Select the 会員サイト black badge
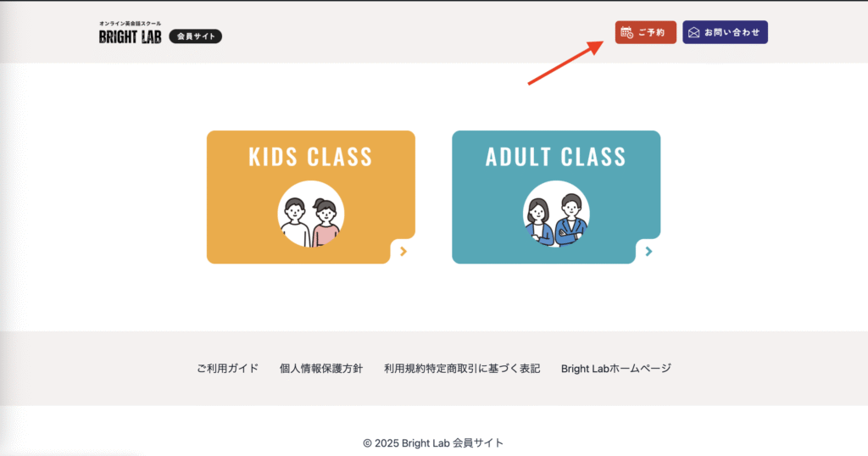868x456 pixels. coord(196,36)
